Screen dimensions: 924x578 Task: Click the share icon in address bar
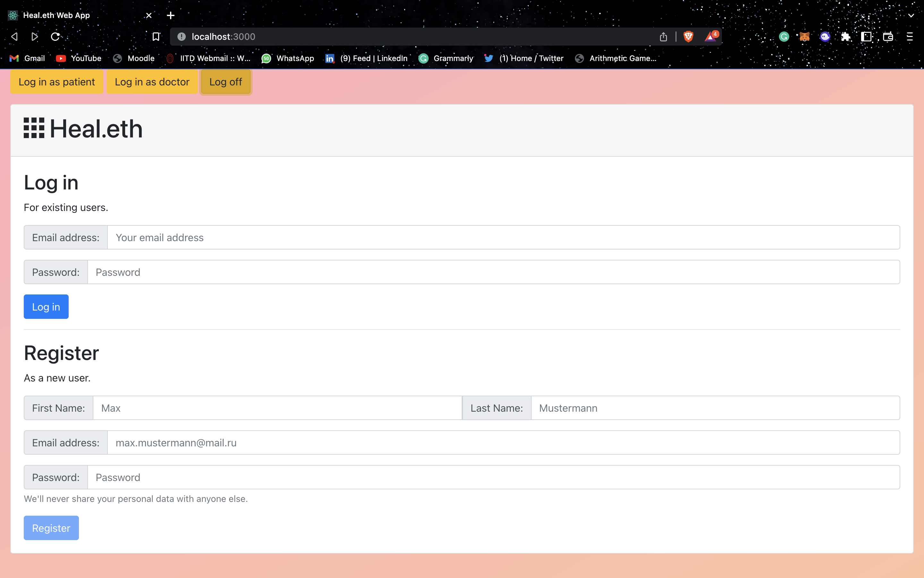pos(663,37)
